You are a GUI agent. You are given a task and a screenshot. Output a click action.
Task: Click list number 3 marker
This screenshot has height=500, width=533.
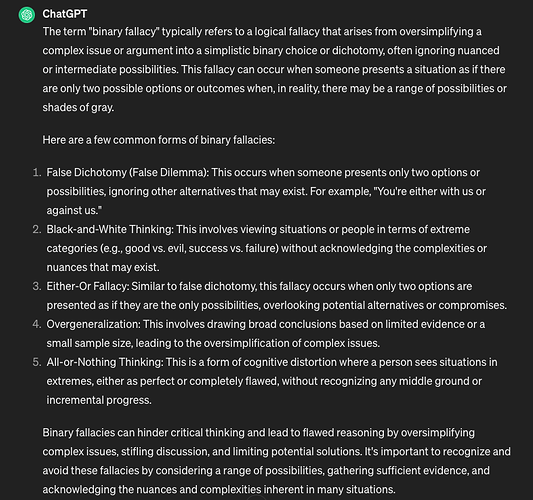pos(37,286)
